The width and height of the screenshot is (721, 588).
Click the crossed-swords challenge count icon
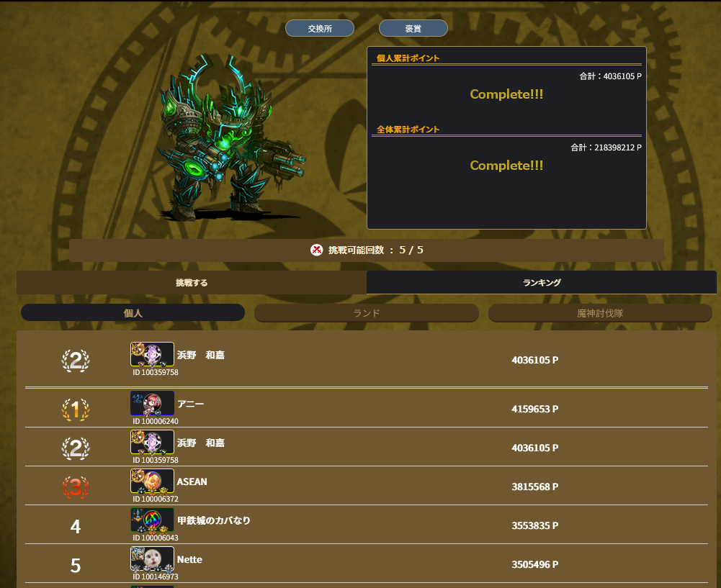click(x=316, y=250)
